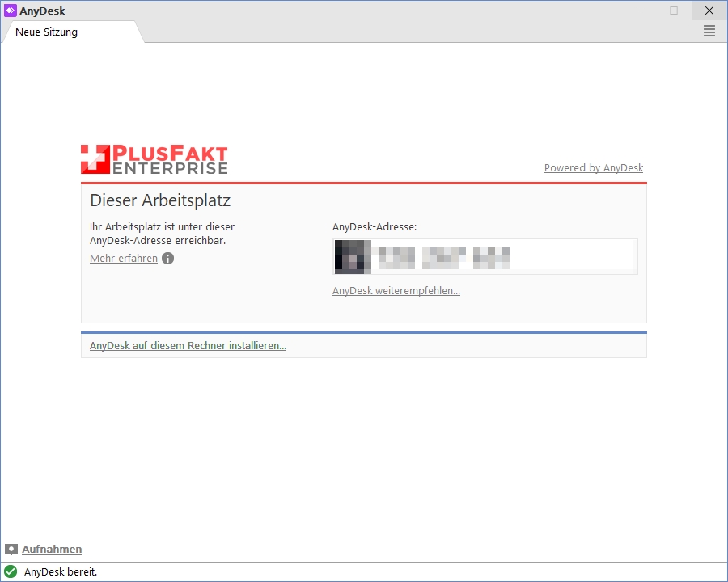Open the Powered by AnyDesk link
The height and width of the screenshot is (582, 728).
(x=594, y=167)
